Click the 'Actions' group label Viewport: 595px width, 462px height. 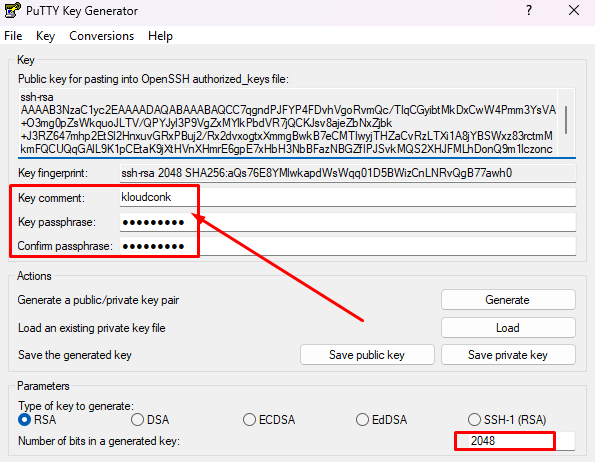click(x=34, y=276)
